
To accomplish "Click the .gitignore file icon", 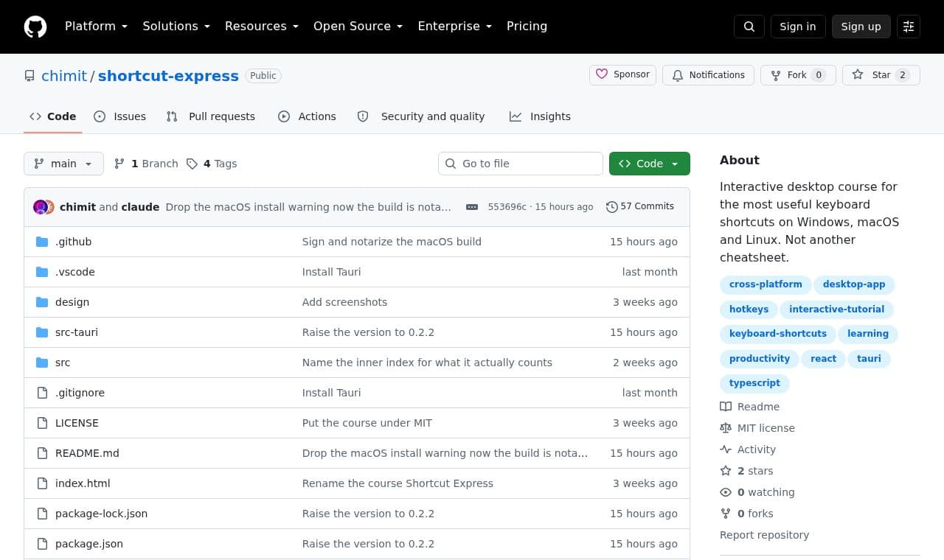I will [x=42, y=393].
